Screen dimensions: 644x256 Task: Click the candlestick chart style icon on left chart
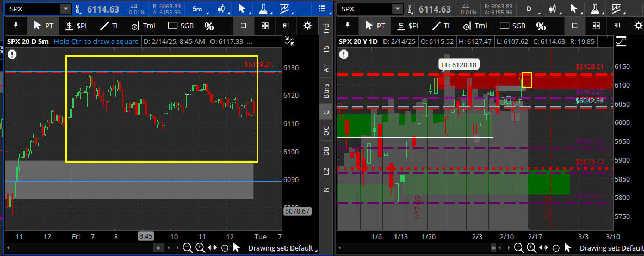coord(220,9)
